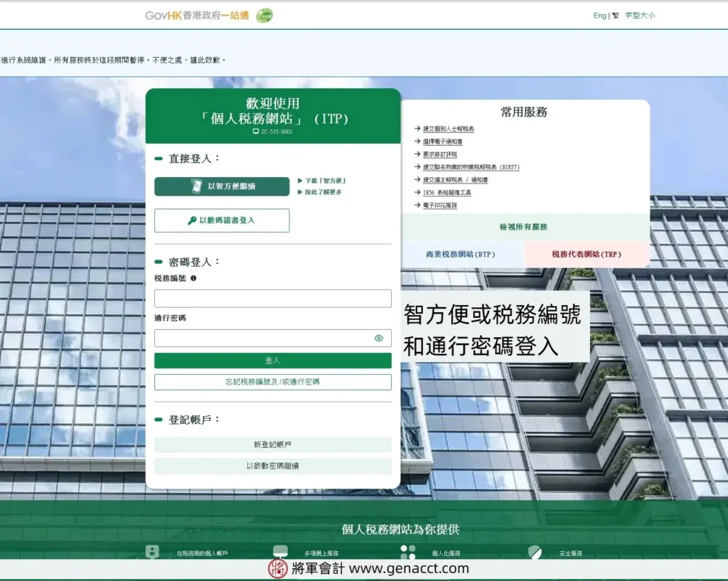Click 下載「智方便」 download link
728x581 pixels.
coord(325,180)
